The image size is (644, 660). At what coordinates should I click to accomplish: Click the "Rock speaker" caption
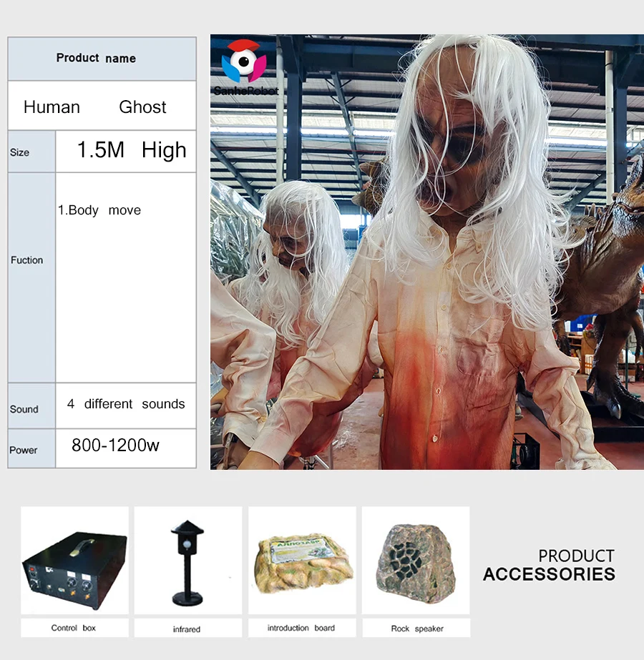point(417,629)
